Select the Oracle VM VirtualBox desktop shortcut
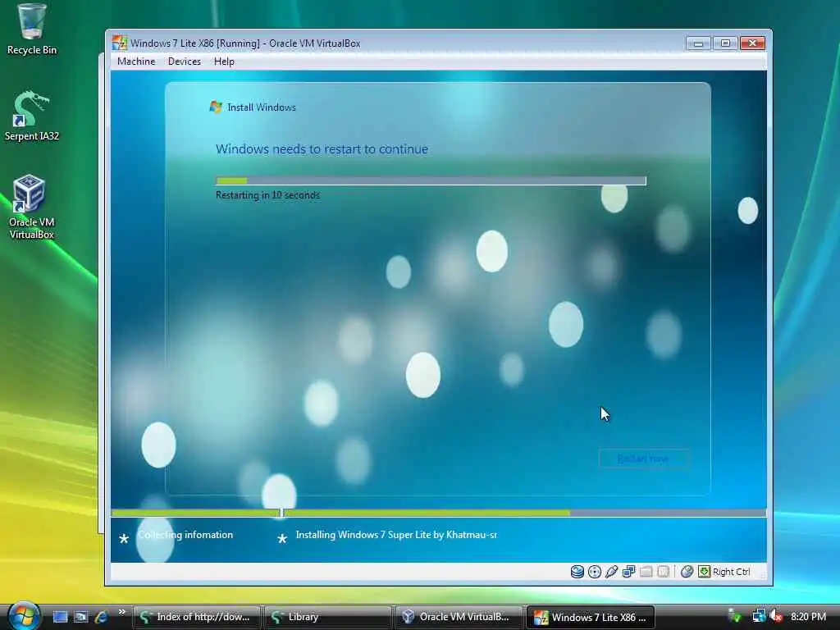Viewport: 840px width, 630px height. click(32, 207)
